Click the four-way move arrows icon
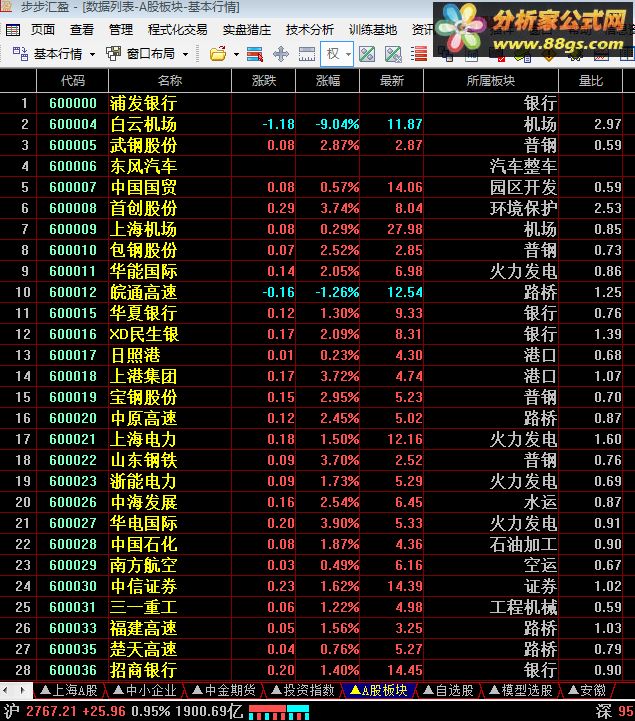 (280, 54)
